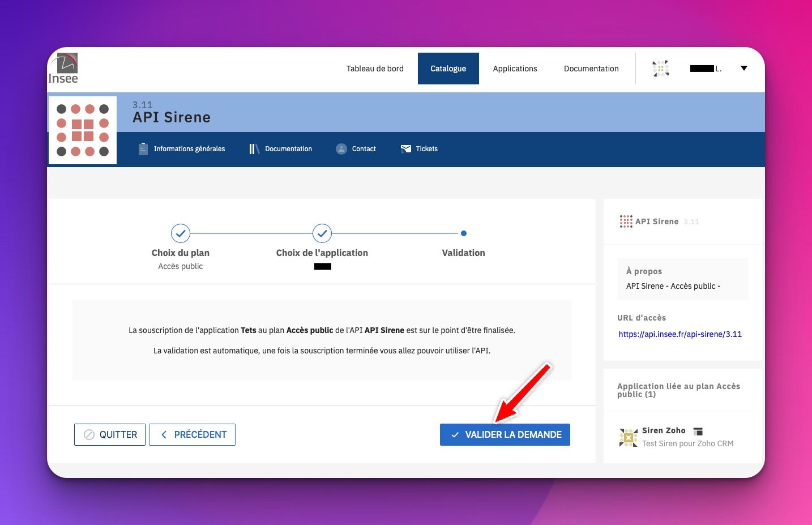Click the API Sirene dotted logo thumbnail
The width and height of the screenshot is (812, 525).
click(x=83, y=130)
